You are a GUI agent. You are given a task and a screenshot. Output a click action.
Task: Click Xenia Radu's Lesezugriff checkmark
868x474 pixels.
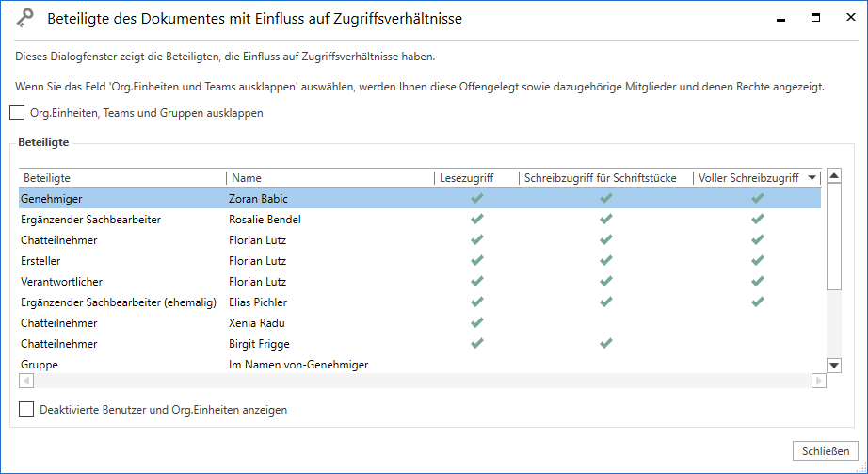[477, 323]
